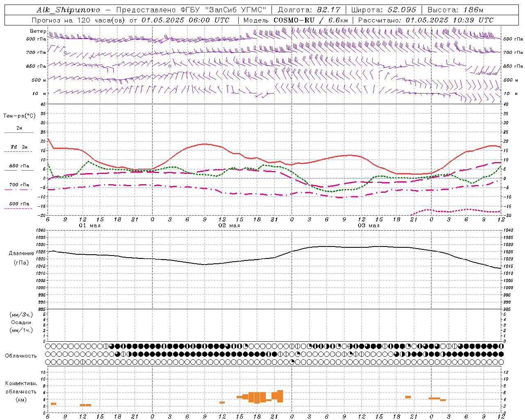Click the tallest orange convective cloud bar cluster
This screenshot has height=420, width=525.
(x=257, y=397)
